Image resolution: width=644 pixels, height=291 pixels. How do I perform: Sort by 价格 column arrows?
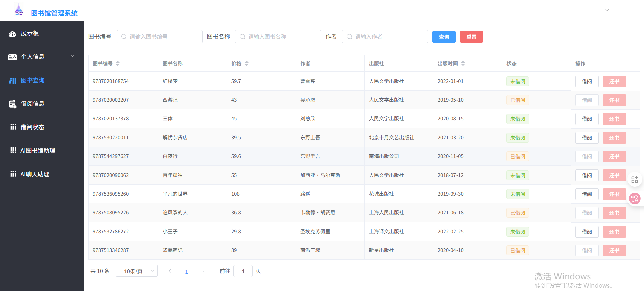point(247,63)
